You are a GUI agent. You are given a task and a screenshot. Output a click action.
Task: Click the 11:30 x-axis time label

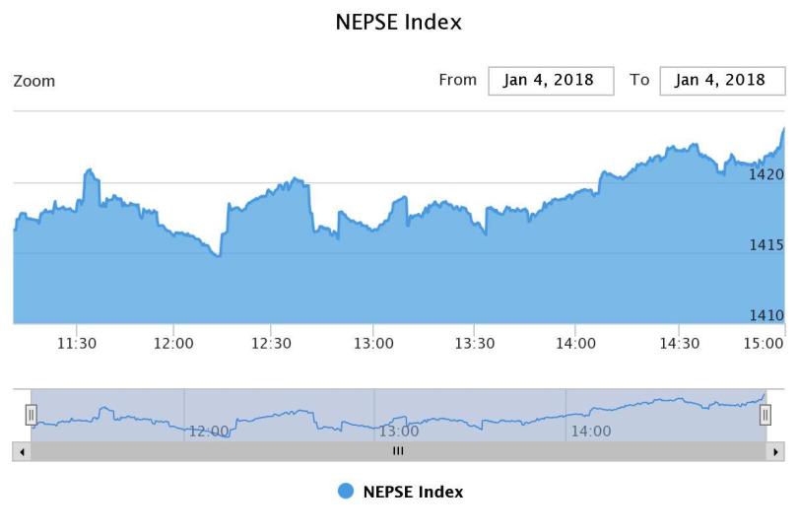click(x=77, y=343)
